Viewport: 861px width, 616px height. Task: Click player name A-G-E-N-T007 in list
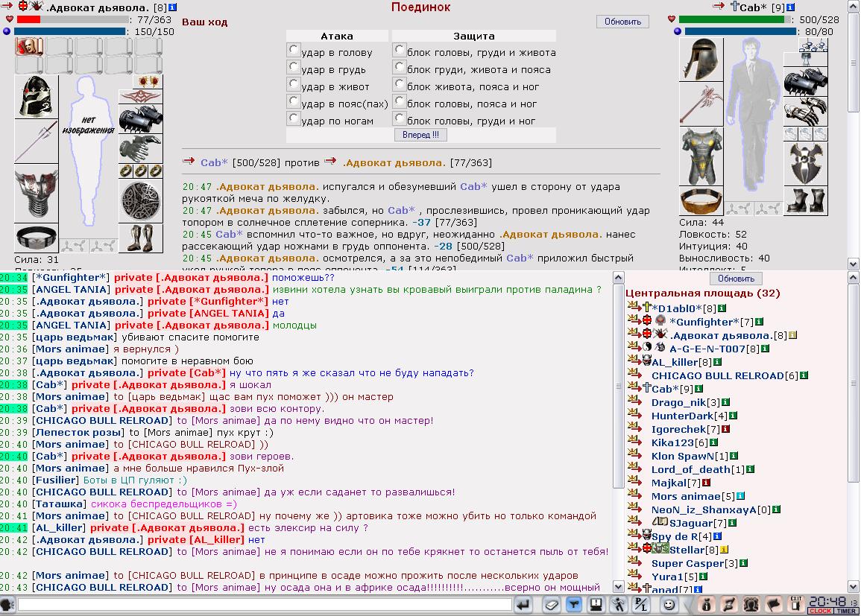[707, 349]
